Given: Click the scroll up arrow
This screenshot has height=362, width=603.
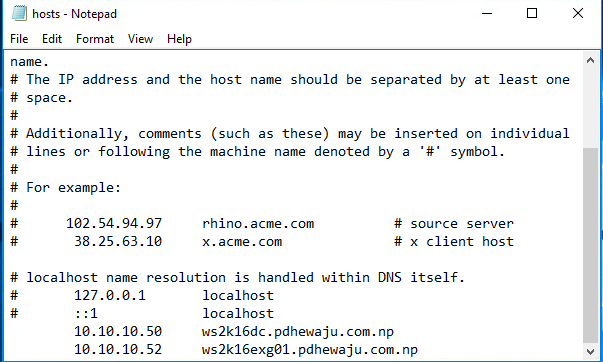Looking at the screenshot, I should coord(590,60).
